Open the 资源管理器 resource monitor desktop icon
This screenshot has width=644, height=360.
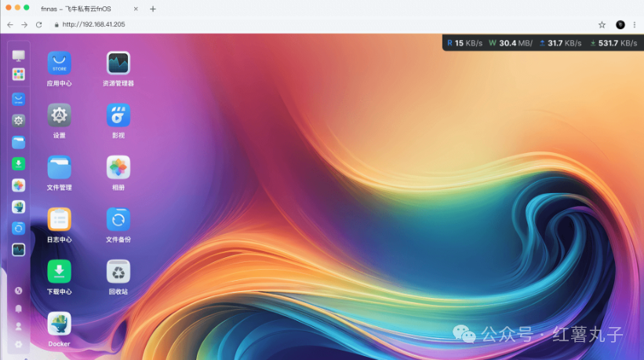coord(118,64)
